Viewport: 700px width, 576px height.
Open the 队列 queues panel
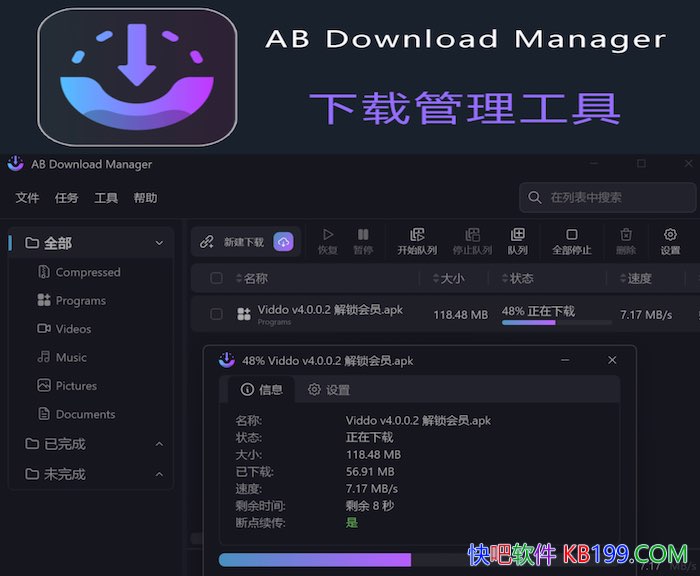pyautogui.click(x=517, y=242)
